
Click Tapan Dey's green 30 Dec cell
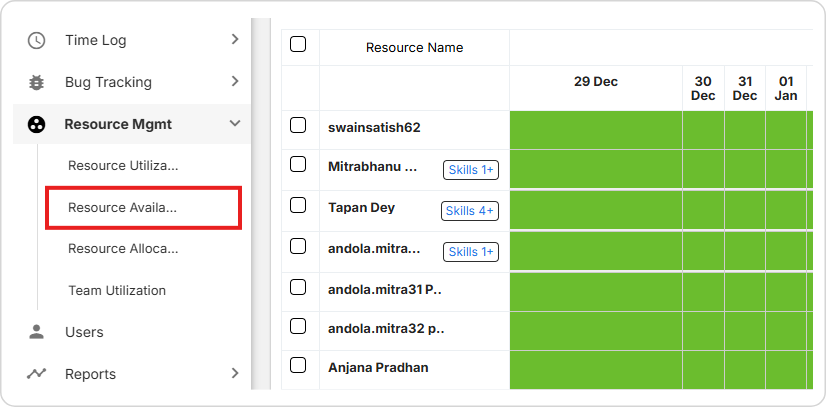pyautogui.click(x=703, y=210)
